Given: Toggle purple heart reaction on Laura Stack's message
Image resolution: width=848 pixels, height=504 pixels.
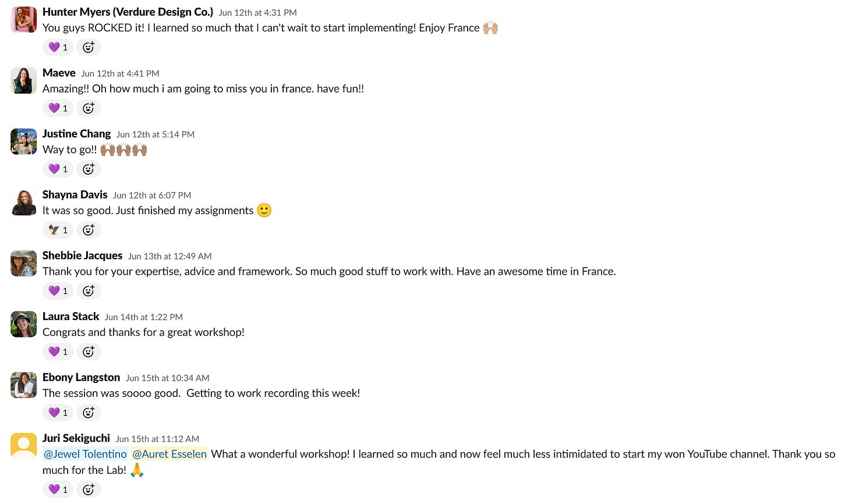Looking at the screenshot, I should [58, 352].
